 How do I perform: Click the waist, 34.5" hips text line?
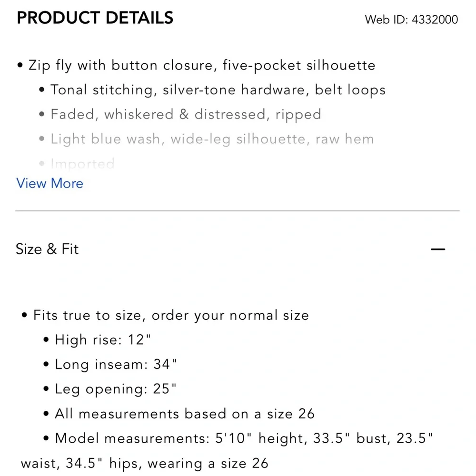[145, 463]
